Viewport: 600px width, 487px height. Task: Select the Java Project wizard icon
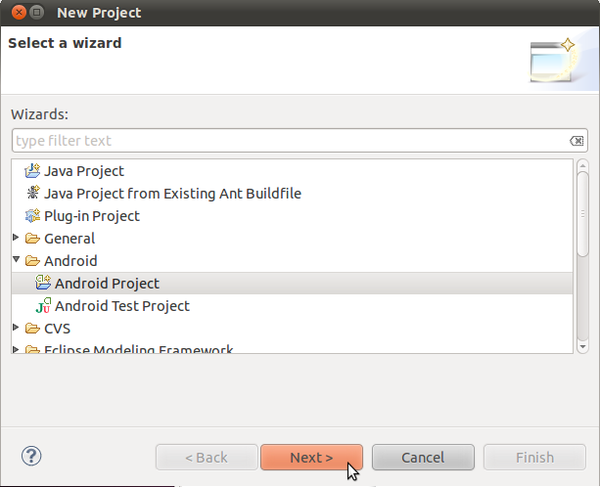33,171
